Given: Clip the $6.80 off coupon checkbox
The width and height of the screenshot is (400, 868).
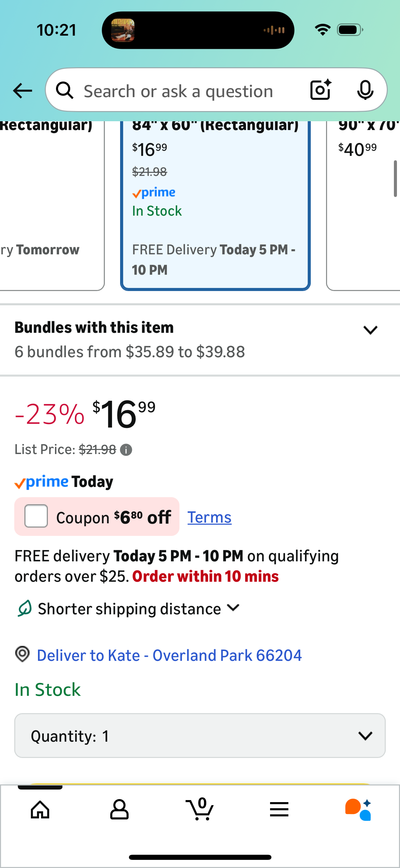Looking at the screenshot, I should pyautogui.click(x=36, y=516).
